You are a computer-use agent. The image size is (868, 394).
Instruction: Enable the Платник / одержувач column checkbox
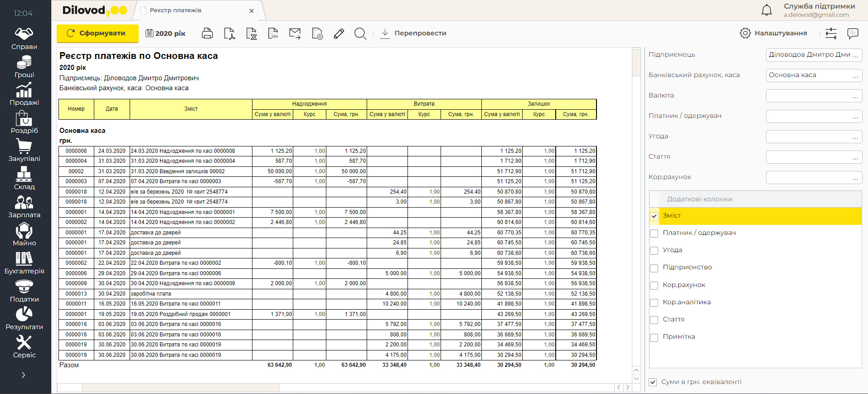[654, 233]
